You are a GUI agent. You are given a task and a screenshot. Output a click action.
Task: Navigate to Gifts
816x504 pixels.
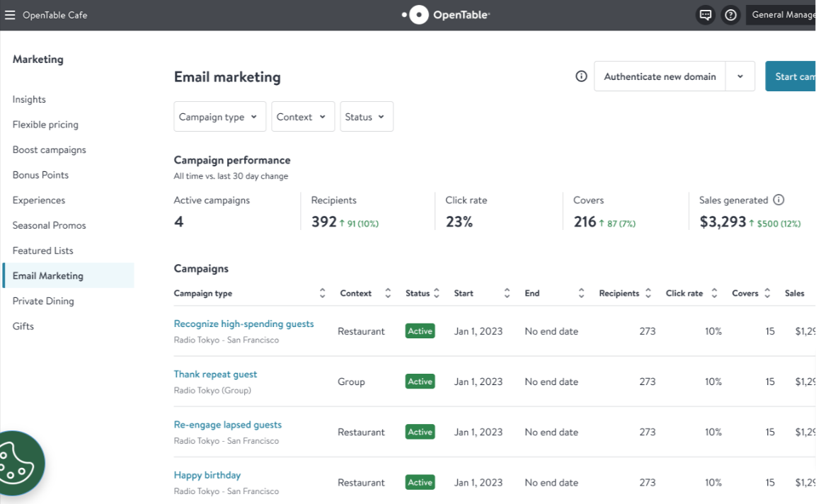point(23,326)
